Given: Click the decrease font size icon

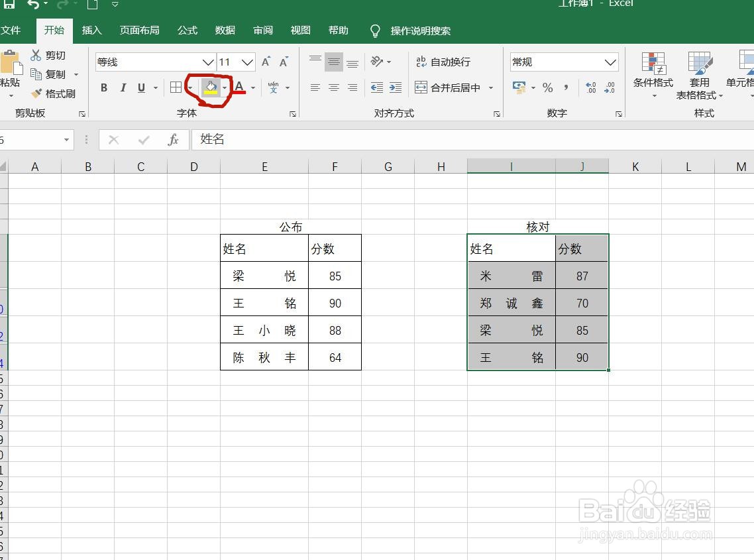Looking at the screenshot, I should (284, 62).
